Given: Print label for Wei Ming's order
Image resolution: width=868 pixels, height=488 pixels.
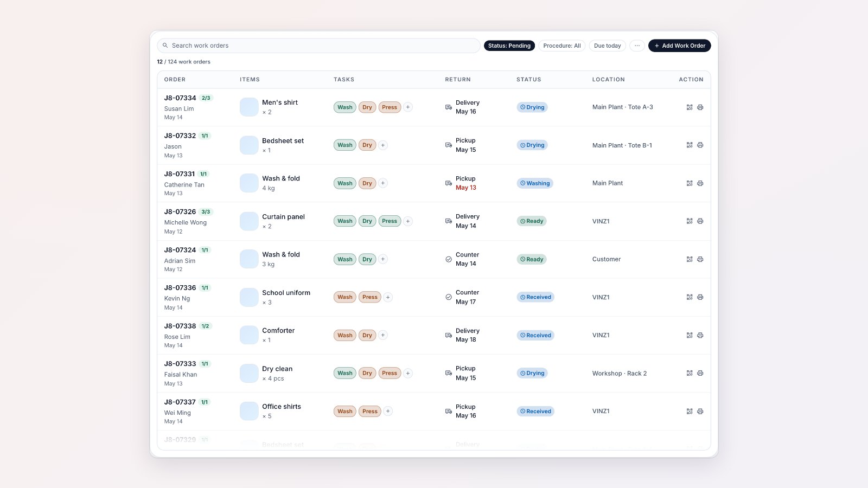Looking at the screenshot, I should tap(700, 411).
